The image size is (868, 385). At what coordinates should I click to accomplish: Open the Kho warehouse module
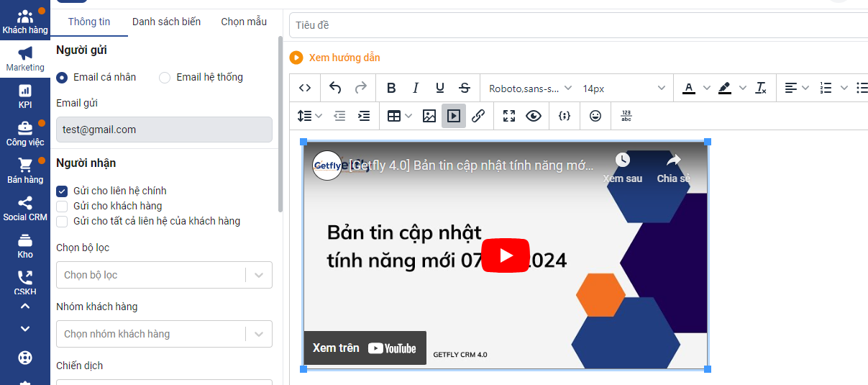pyautogui.click(x=25, y=246)
